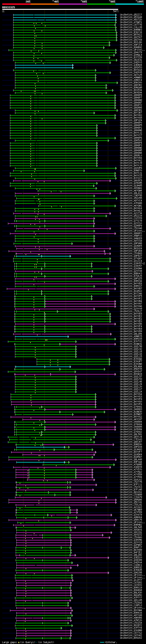Viewport: 146px width, 644px height.
Task: Open the UniRef100_C0HFL0 hit
Action: point(131,605)
